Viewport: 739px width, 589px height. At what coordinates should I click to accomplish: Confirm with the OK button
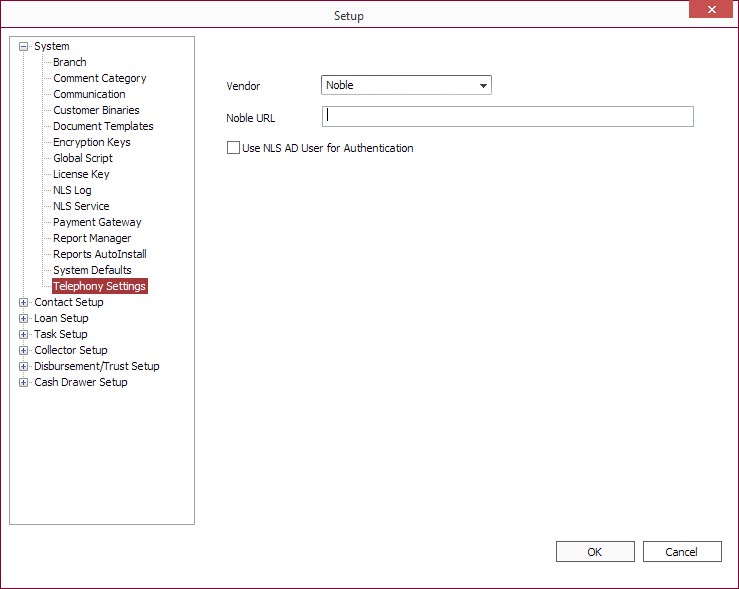[595, 552]
